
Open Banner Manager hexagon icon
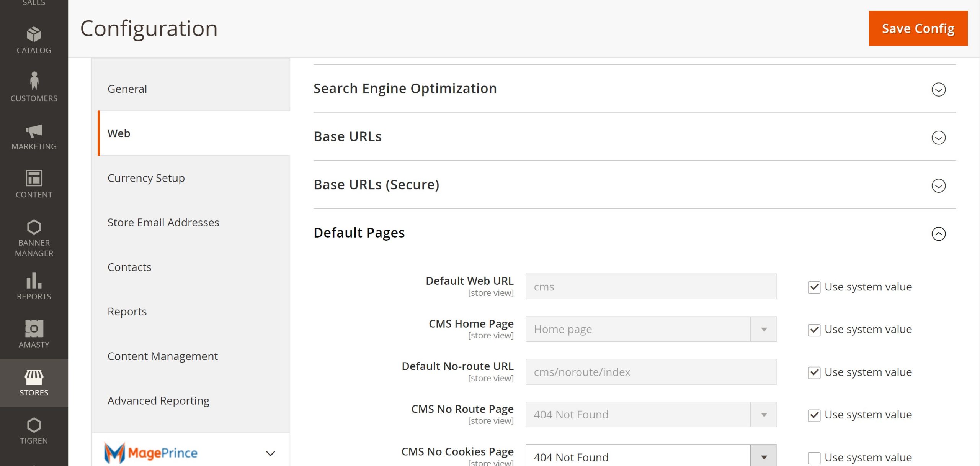[34, 227]
